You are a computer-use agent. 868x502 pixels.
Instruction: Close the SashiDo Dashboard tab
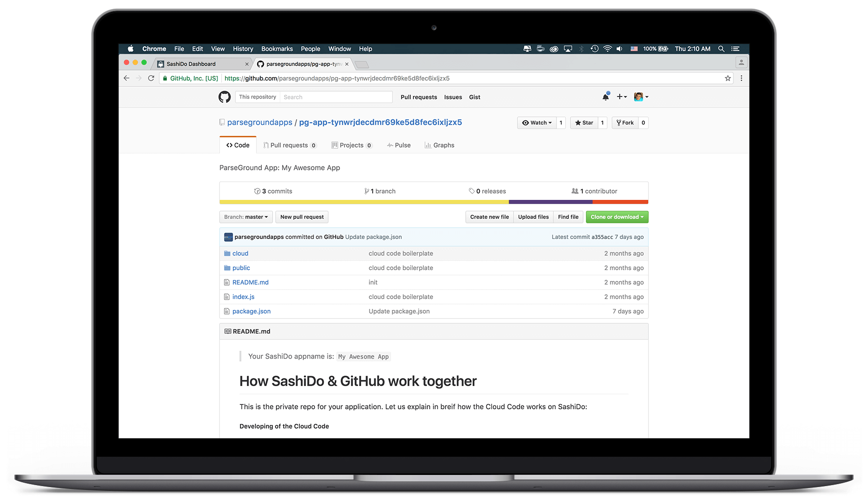click(247, 64)
